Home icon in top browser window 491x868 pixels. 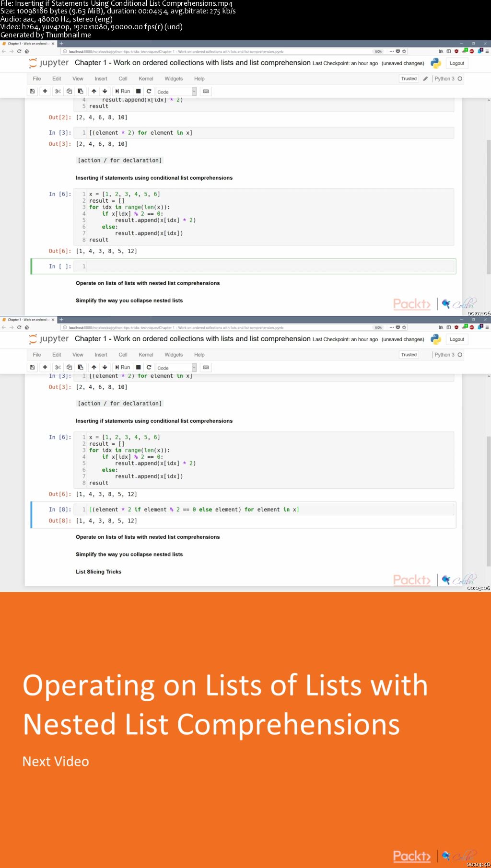pos(27,51)
